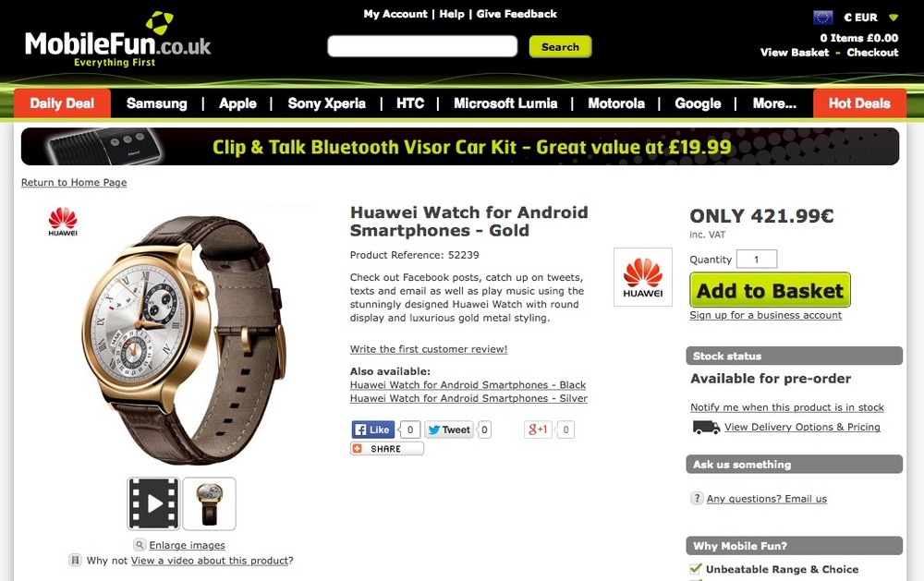Play the product video thumbnail
The image size is (924, 581).
pos(153,503)
